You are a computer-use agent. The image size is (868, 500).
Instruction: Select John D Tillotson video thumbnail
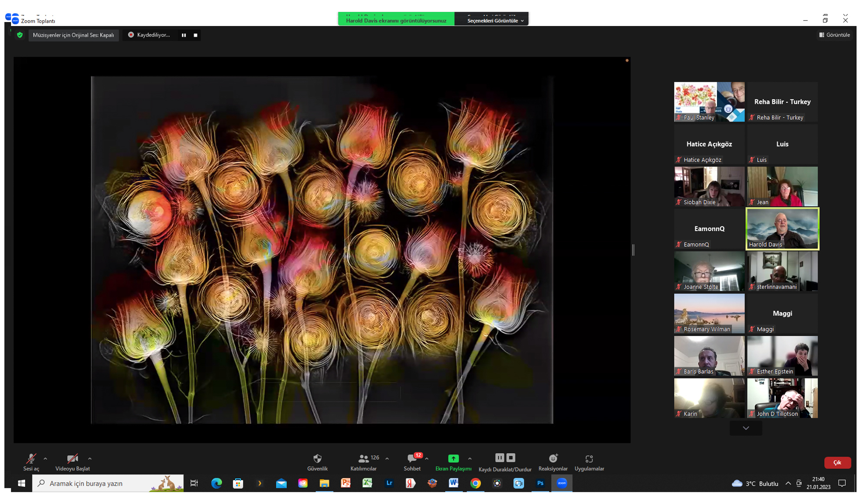pyautogui.click(x=782, y=398)
